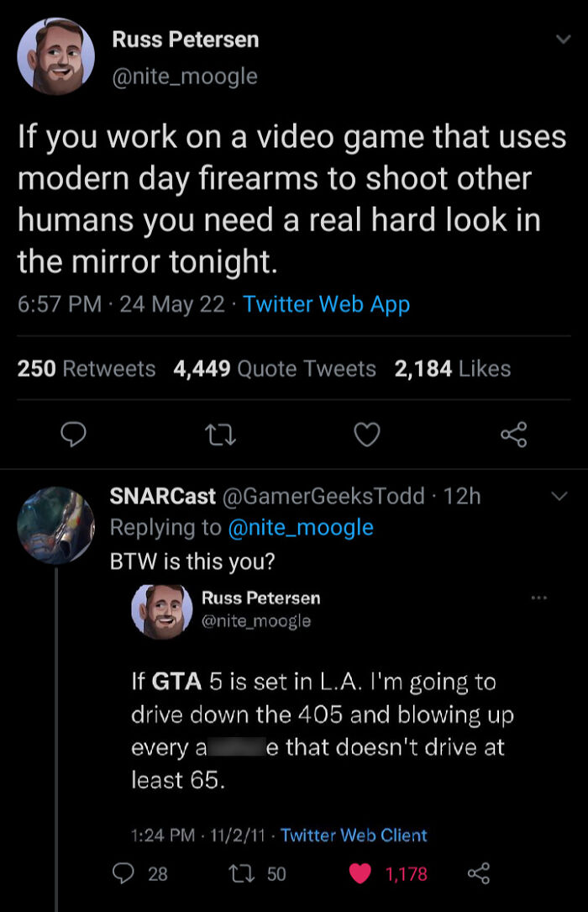This screenshot has height=912, width=588.
Task: Share the embedded GTA 5 tweet
Action: (480, 873)
